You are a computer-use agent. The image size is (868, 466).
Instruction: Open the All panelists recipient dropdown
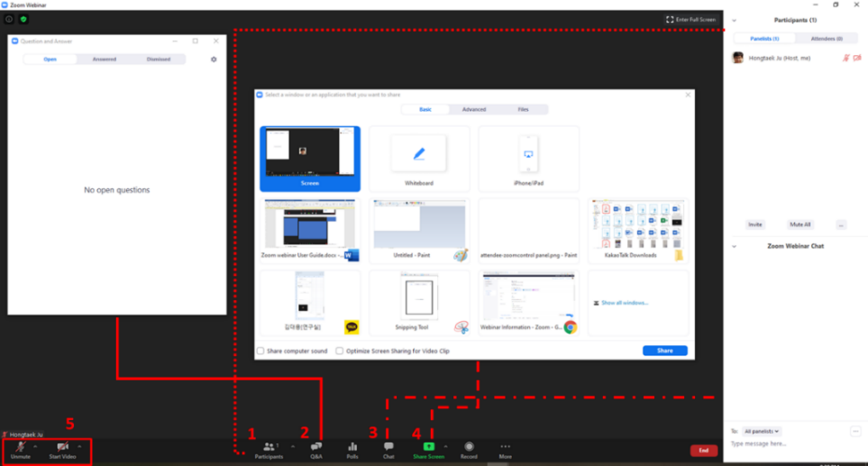coord(761,431)
